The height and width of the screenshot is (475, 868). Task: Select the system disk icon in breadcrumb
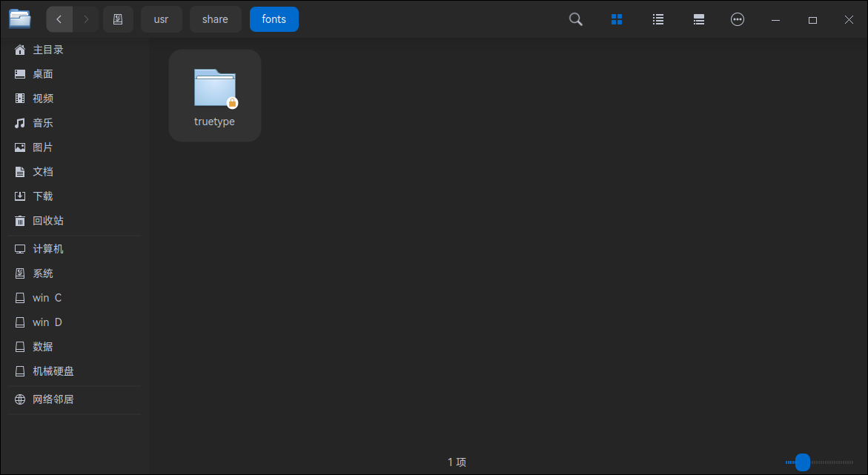(118, 19)
